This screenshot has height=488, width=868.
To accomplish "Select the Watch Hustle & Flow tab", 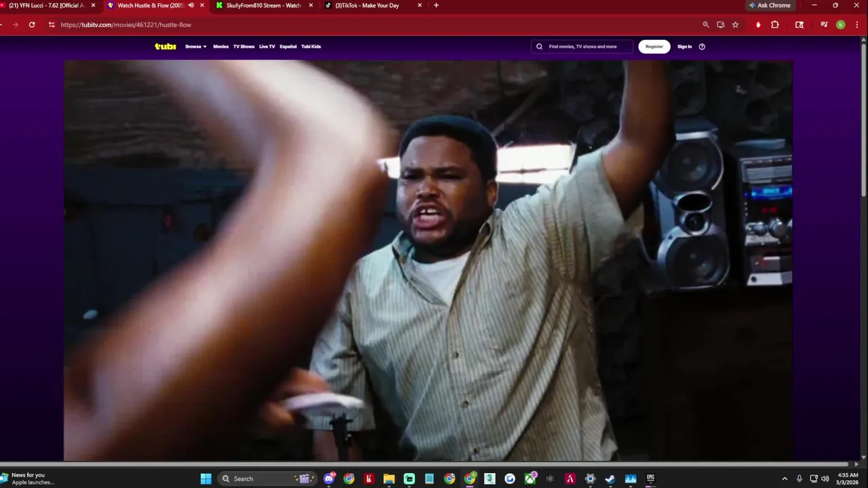I will pos(151,5).
